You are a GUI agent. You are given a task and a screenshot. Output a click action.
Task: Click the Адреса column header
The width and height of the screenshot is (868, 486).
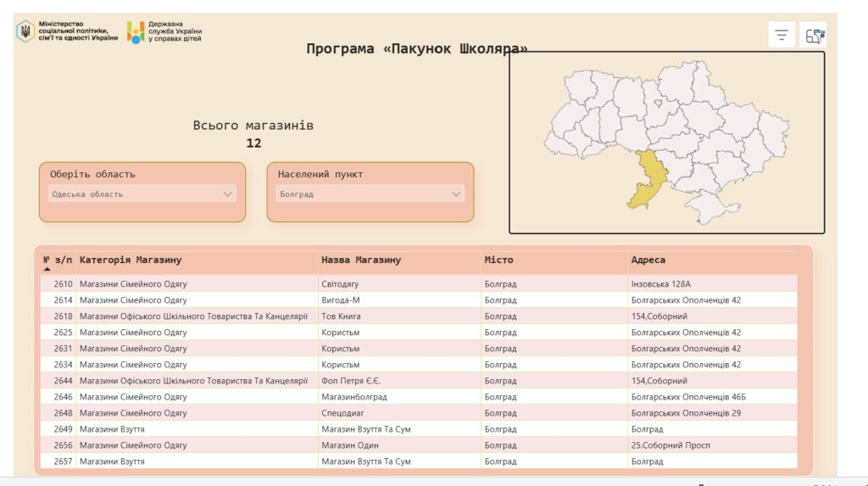(x=648, y=260)
